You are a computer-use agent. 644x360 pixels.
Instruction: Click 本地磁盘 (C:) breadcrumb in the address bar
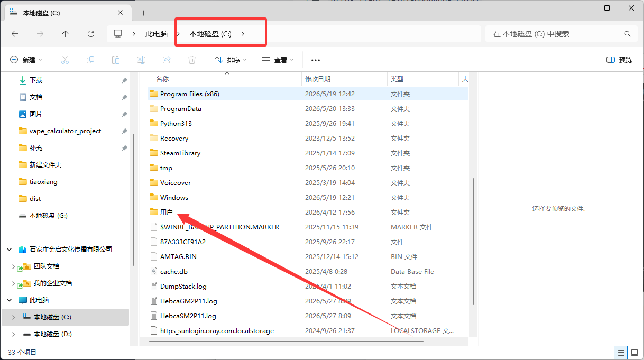tap(210, 34)
